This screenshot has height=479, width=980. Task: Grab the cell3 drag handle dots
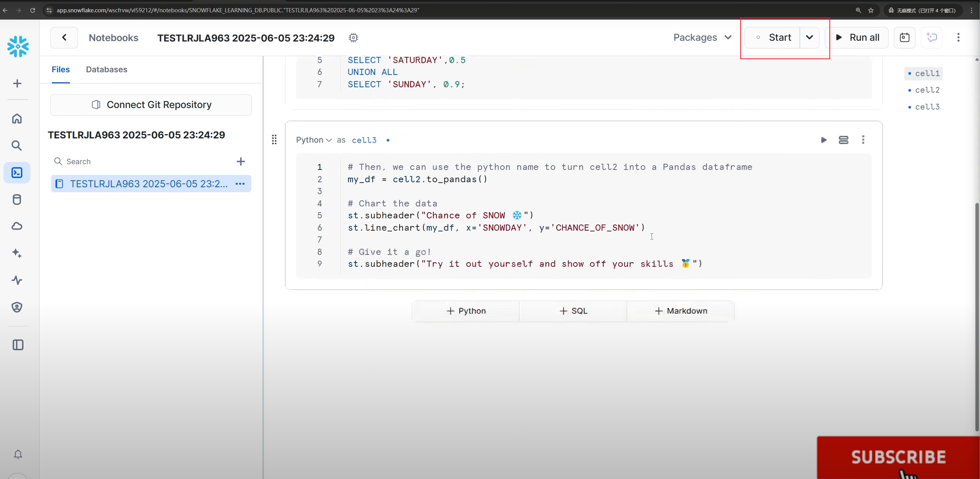pos(274,140)
